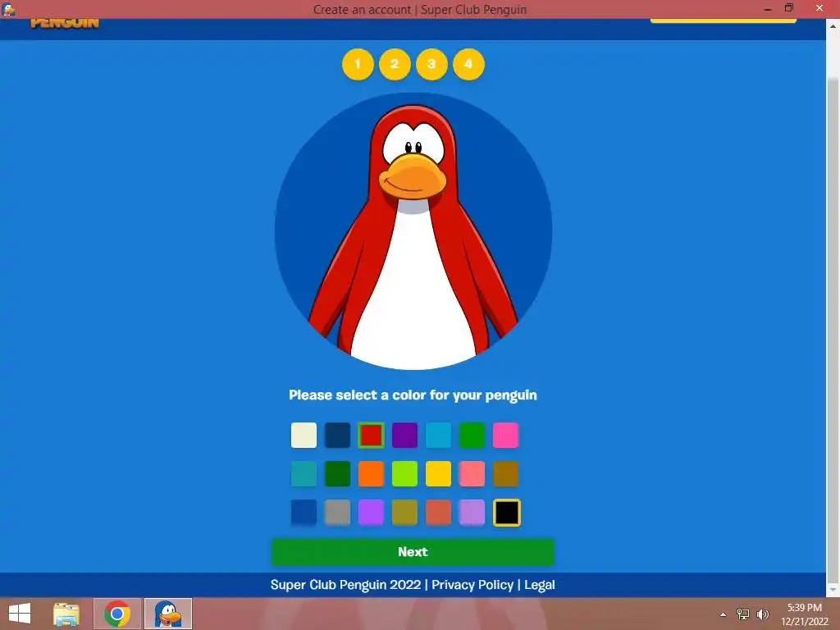
Task: Click Super Club Penguin taskbar icon
Action: coord(168,614)
